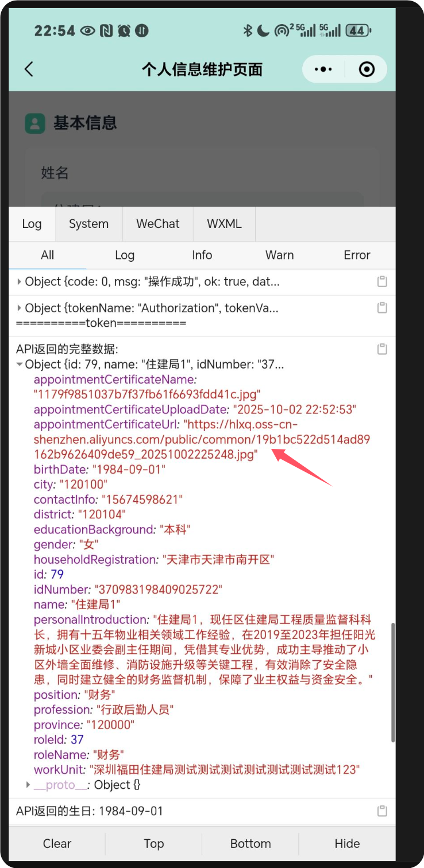Image resolution: width=424 pixels, height=868 pixels.
Task: Hide the vConsole panel
Action: 347,843
